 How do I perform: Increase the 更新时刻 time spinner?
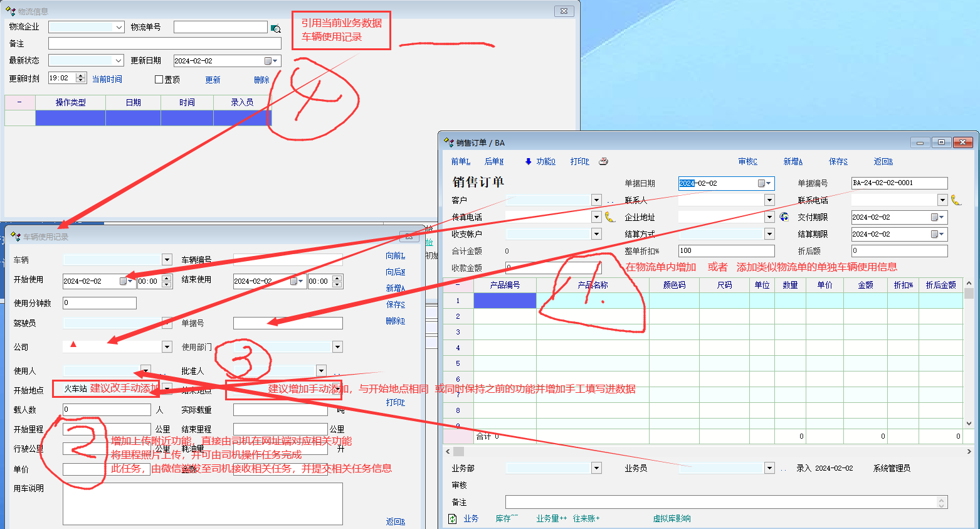[x=80, y=75]
